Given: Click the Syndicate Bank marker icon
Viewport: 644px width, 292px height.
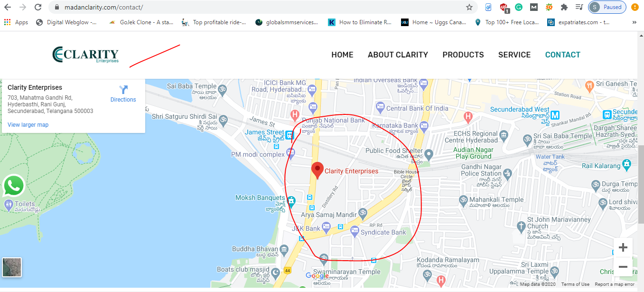Looking at the screenshot, I should point(355,231).
